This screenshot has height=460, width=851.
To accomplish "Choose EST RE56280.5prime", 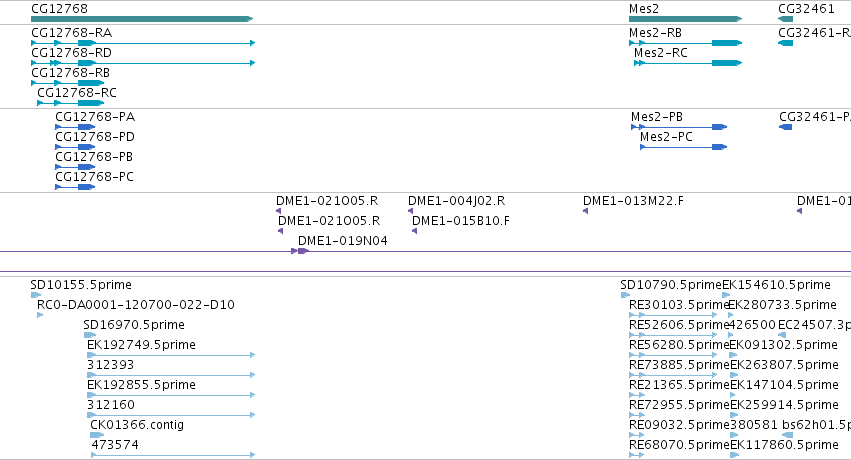I will point(674,355).
